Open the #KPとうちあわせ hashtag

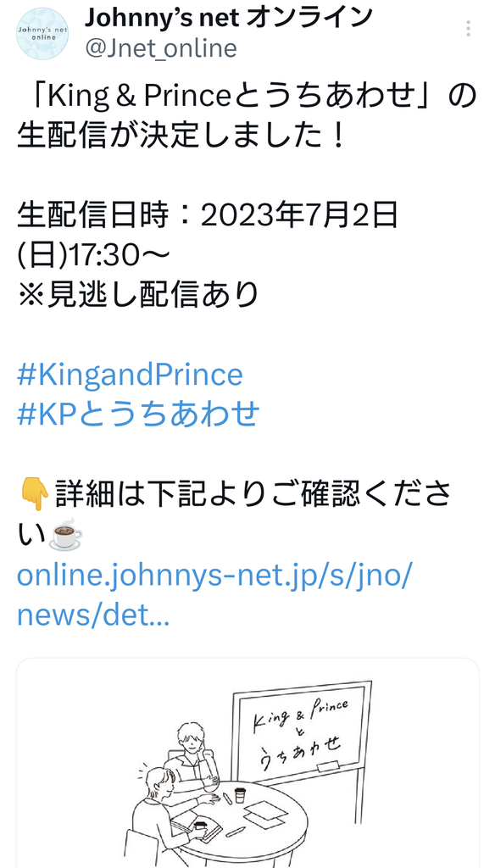pos(138,414)
